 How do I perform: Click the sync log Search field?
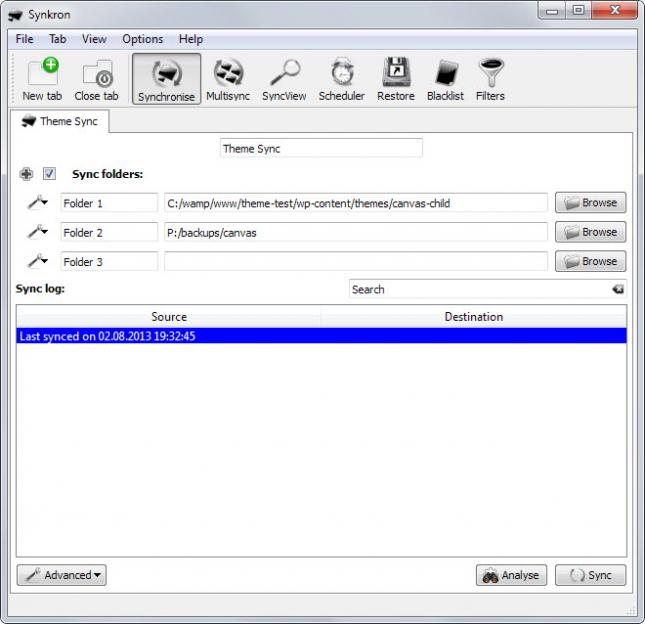[x=478, y=289]
